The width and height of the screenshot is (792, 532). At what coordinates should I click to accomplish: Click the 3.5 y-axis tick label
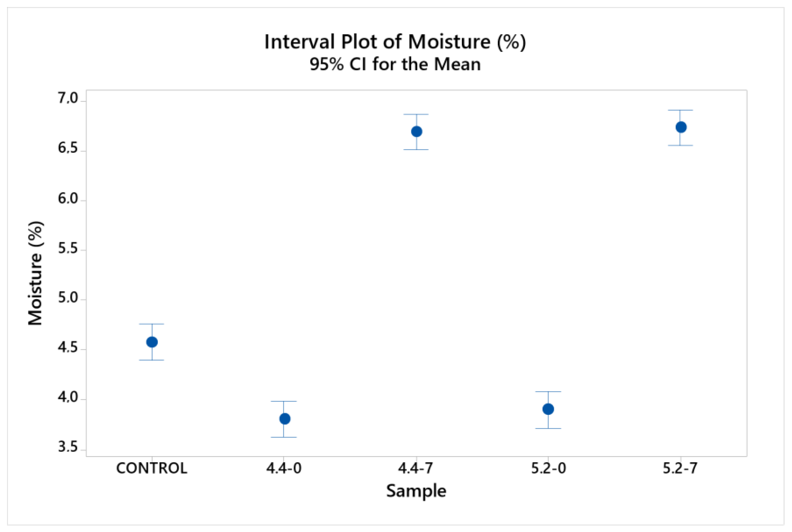(68, 447)
